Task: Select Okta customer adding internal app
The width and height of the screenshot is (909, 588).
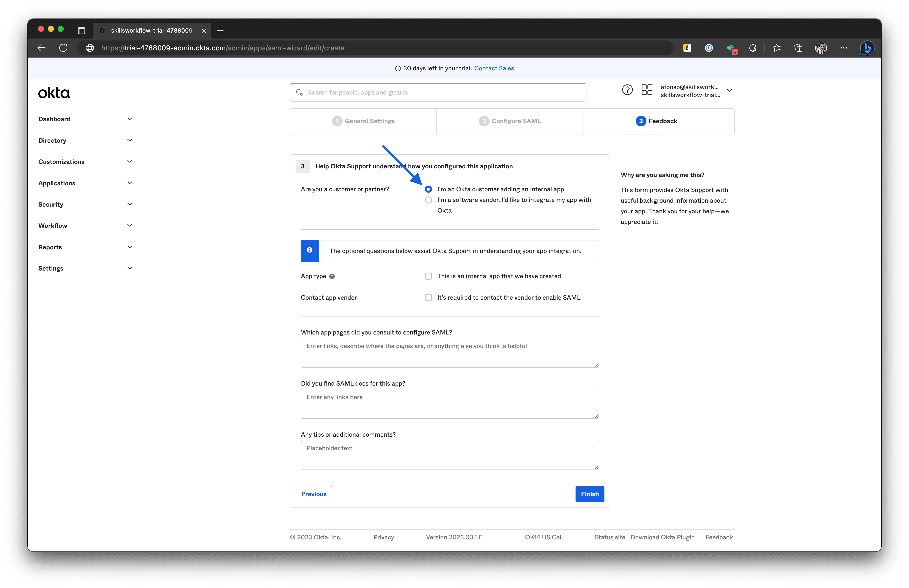Action: [429, 189]
